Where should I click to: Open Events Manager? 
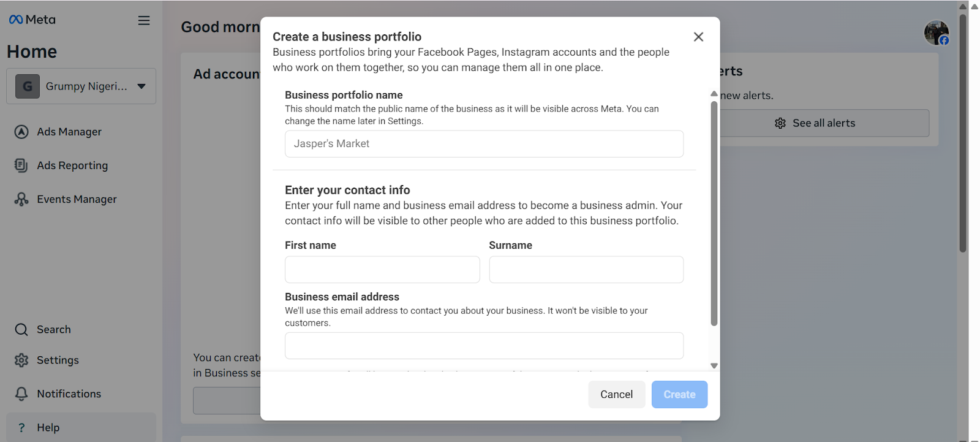point(77,199)
